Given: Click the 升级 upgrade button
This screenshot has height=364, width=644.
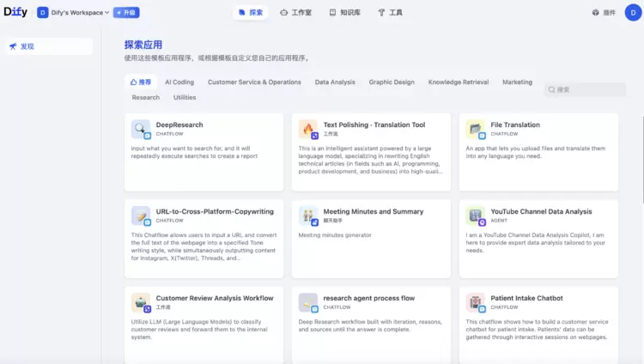Looking at the screenshot, I should pyautogui.click(x=126, y=13).
